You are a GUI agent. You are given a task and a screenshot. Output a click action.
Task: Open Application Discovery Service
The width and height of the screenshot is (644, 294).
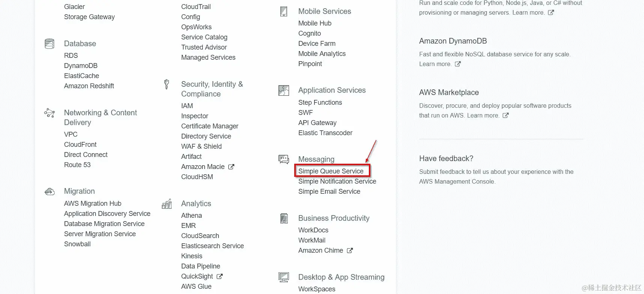(107, 214)
